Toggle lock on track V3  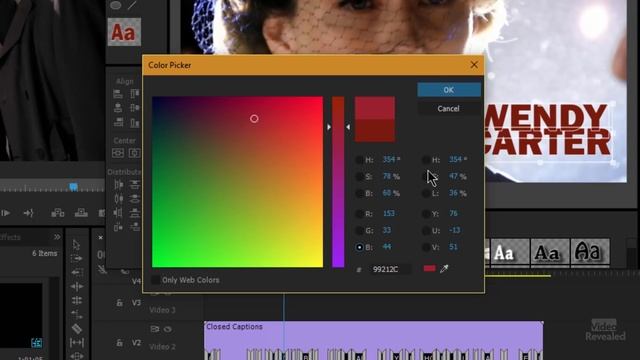pyautogui.click(x=120, y=303)
